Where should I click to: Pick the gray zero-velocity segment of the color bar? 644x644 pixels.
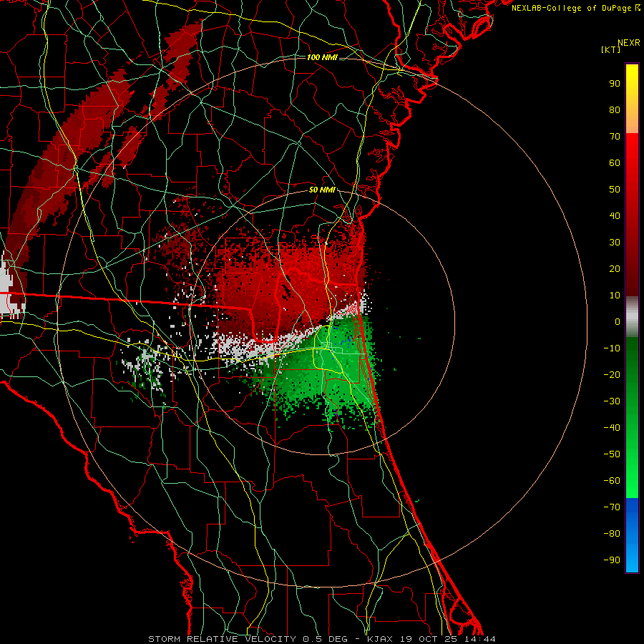click(632, 317)
